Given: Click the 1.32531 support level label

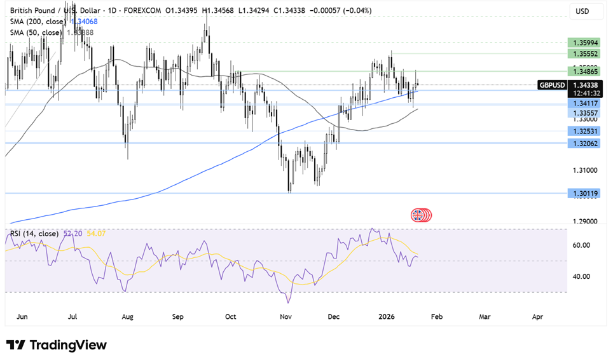Looking at the screenshot, I should pyautogui.click(x=584, y=131).
